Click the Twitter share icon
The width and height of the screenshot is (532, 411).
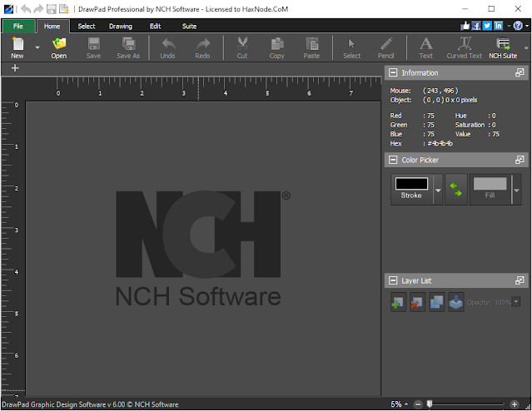[487, 26]
